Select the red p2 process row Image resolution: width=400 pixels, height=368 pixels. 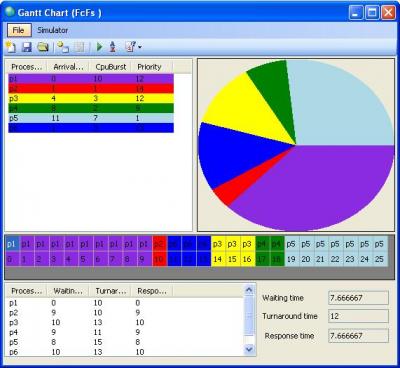click(x=91, y=88)
